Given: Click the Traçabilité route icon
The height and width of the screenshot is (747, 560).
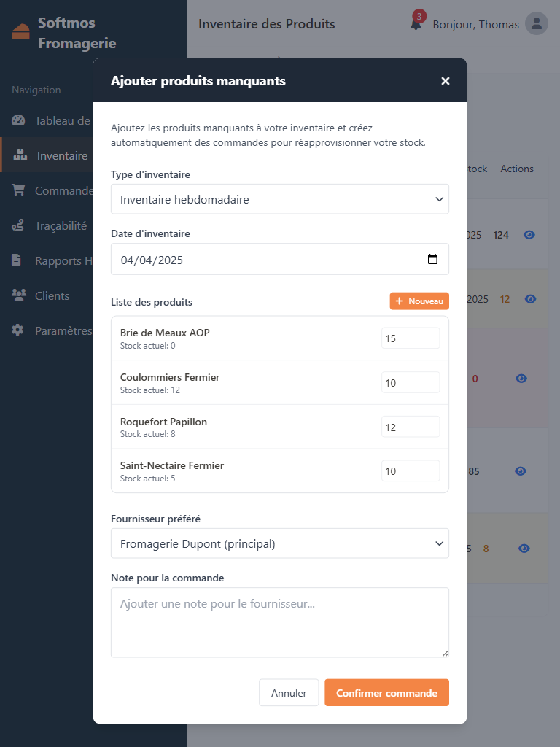Looking at the screenshot, I should [x=18, y=225].
